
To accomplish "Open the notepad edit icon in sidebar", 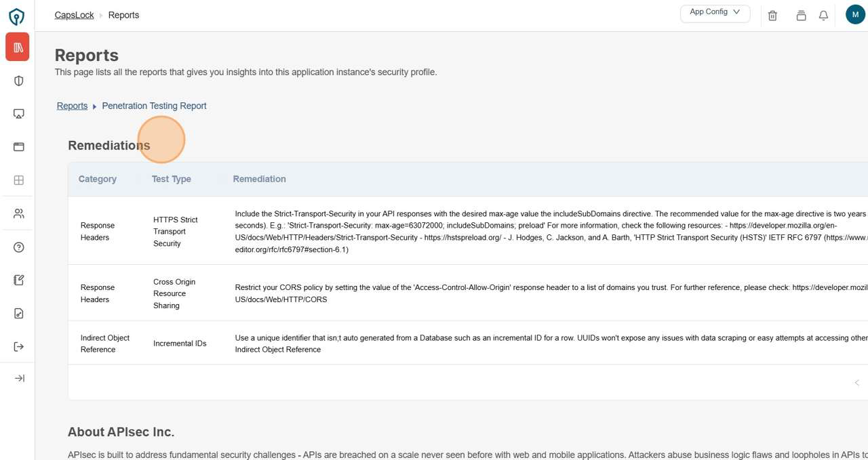I will 19,280.
